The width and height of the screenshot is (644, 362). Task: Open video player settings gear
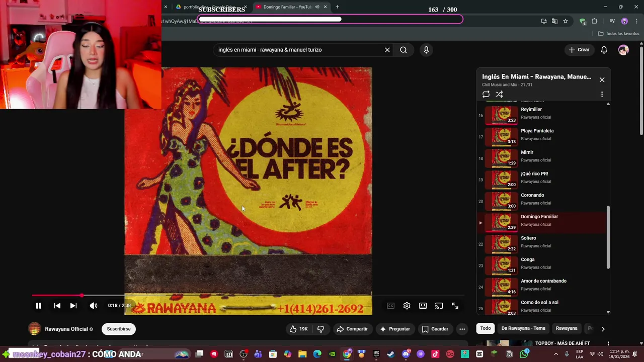point(407,306)
